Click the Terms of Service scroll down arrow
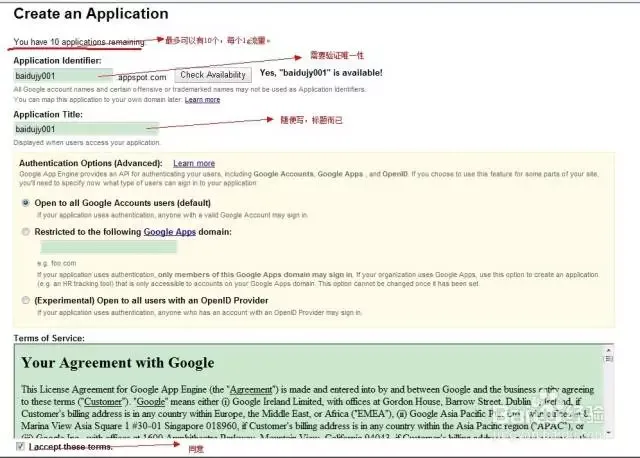Viewport: 640px width, 458px height. tap(611, 432)
